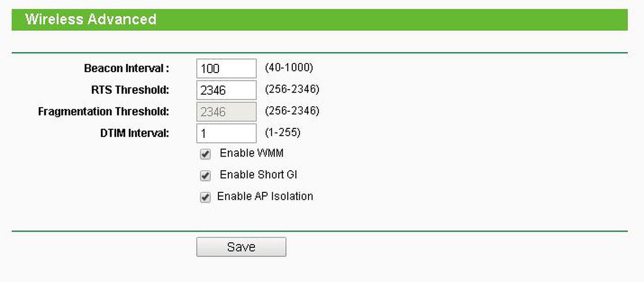This screenshot has width=644, height=282.
Task: Click the "Fragmentation Threshold:" label
Action: tap(104, 112)
